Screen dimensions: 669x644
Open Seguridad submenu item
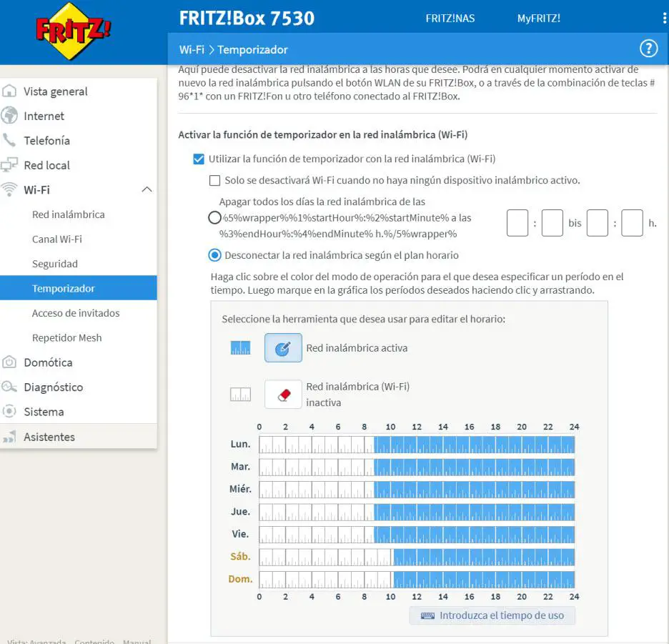click(x=55, y=264)
